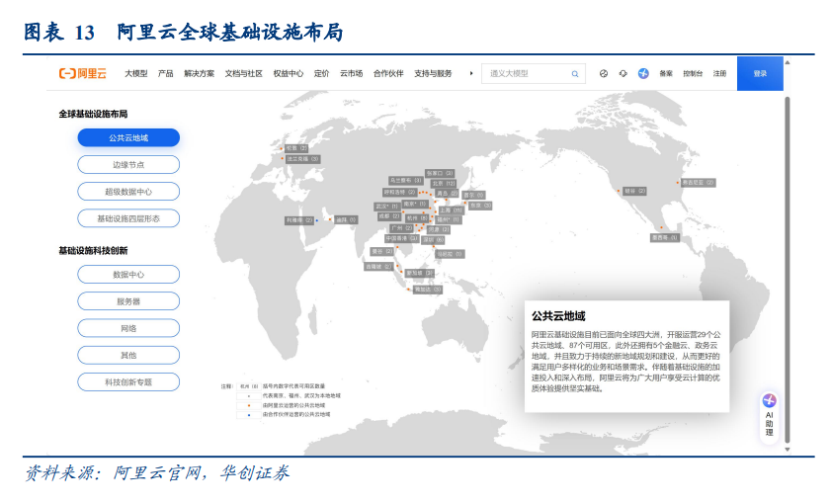Image resolution: width=831 pixels, height=504 pixels.
Task: Open the customer service headset icon
Action: point(623,73)
